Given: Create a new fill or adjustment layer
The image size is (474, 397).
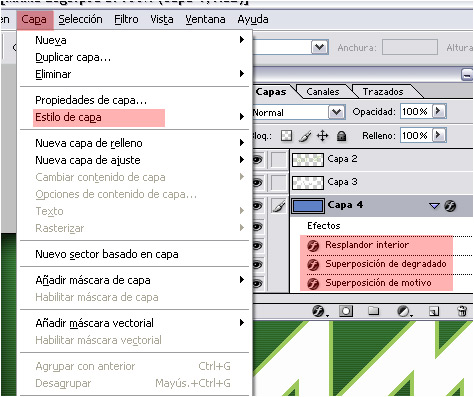Looking at the screenshot, I should (404, 311).
